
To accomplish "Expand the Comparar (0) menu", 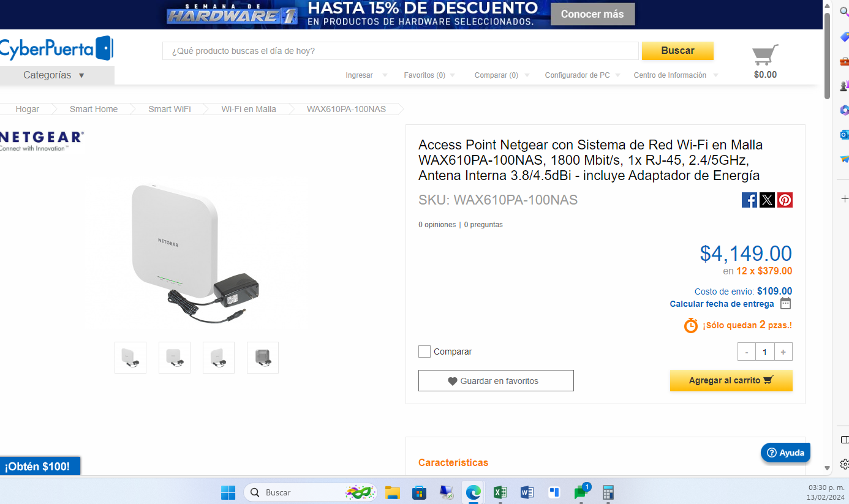I will click(502, 75).
